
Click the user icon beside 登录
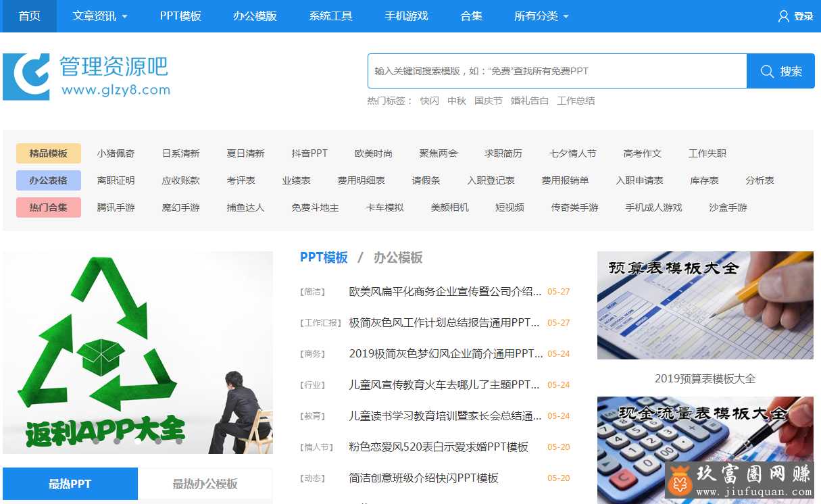click(783, 16)
